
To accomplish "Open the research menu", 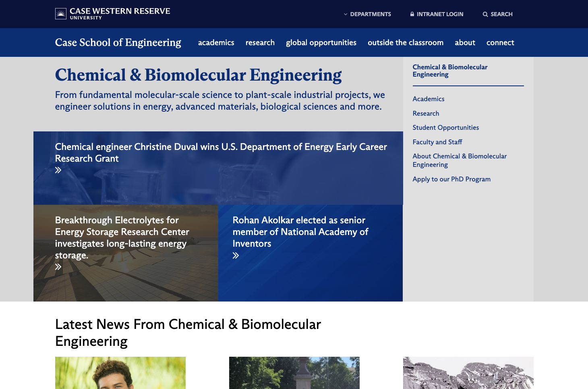I will pos(260,43).
